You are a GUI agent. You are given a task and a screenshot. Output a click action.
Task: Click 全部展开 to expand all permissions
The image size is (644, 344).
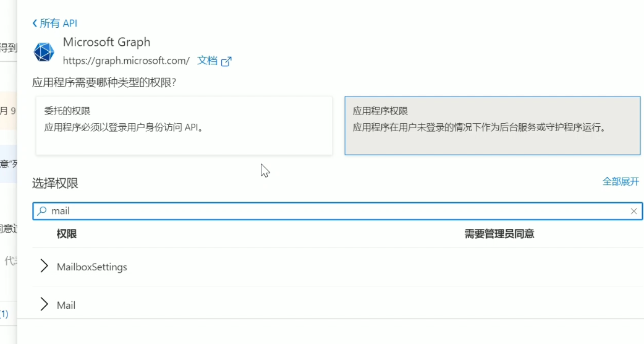pos(621,182)
